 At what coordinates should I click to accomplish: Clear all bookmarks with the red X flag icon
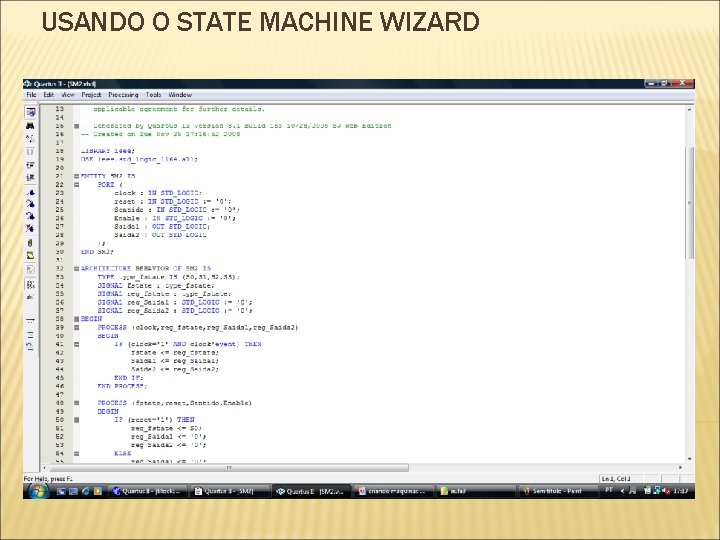[30, 228]
